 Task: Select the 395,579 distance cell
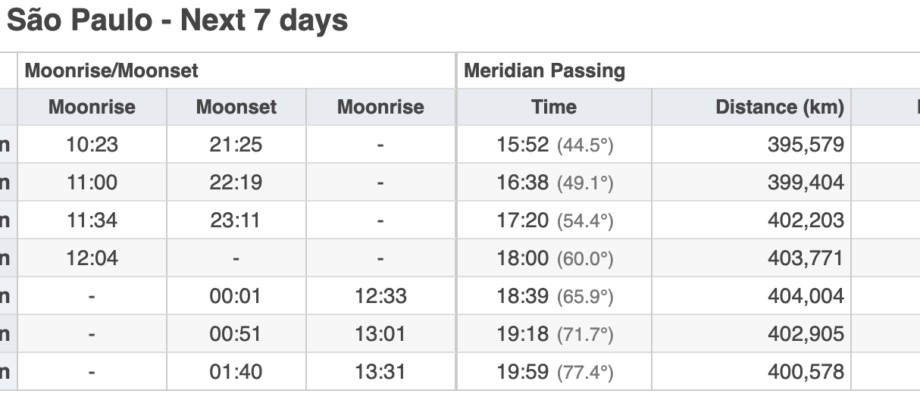pos(752,144)
